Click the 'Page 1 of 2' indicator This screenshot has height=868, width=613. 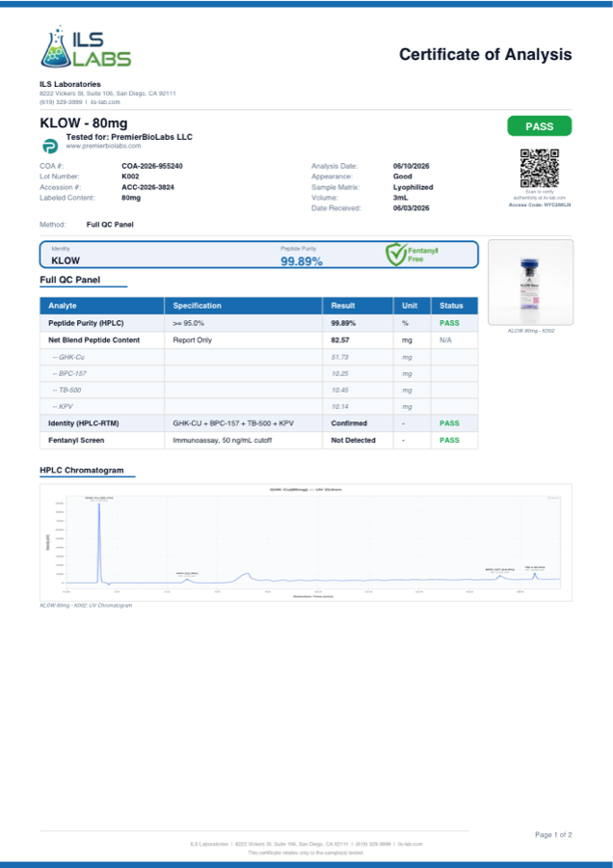click(x=553, y=835)
